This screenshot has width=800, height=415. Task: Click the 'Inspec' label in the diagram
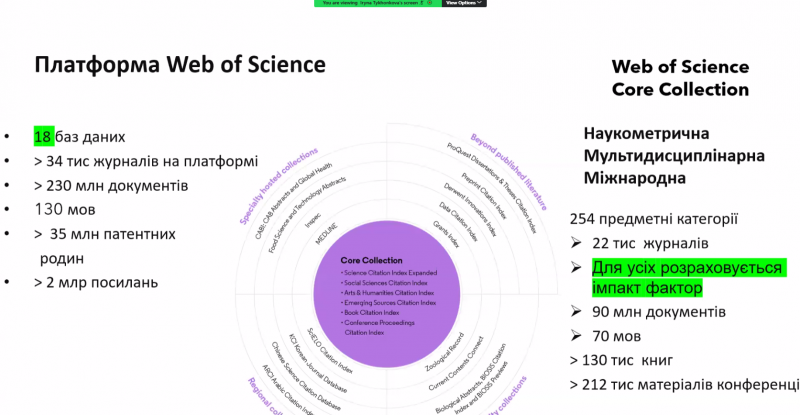point(313,220)
